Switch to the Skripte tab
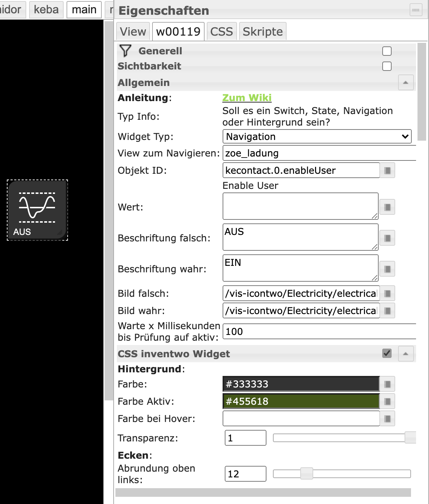The width and height of the screenshot is (429, 504). pos(263,32)
